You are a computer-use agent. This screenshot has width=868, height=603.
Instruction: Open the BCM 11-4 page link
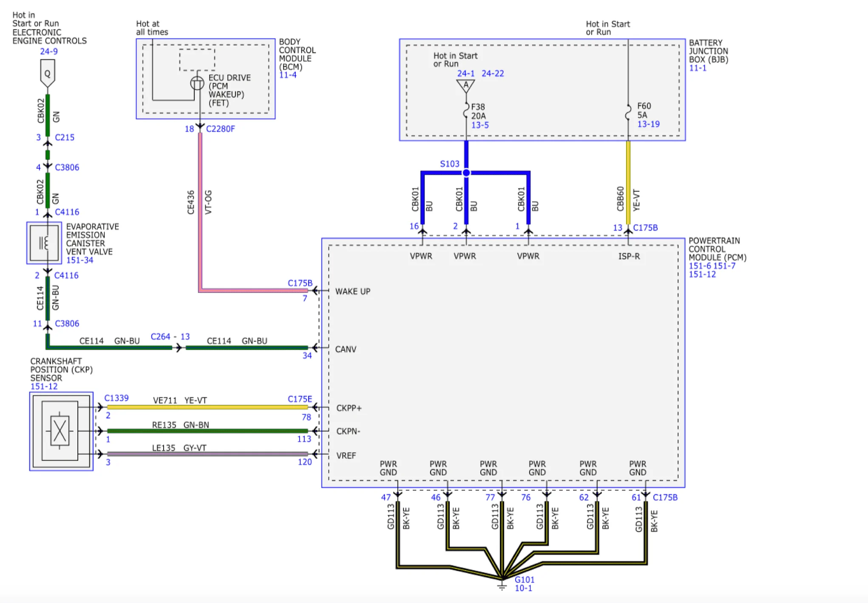pos(288,75)
